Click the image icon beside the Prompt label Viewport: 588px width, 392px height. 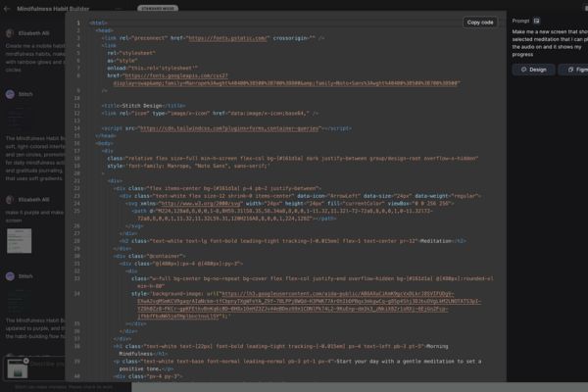point(538,20)
